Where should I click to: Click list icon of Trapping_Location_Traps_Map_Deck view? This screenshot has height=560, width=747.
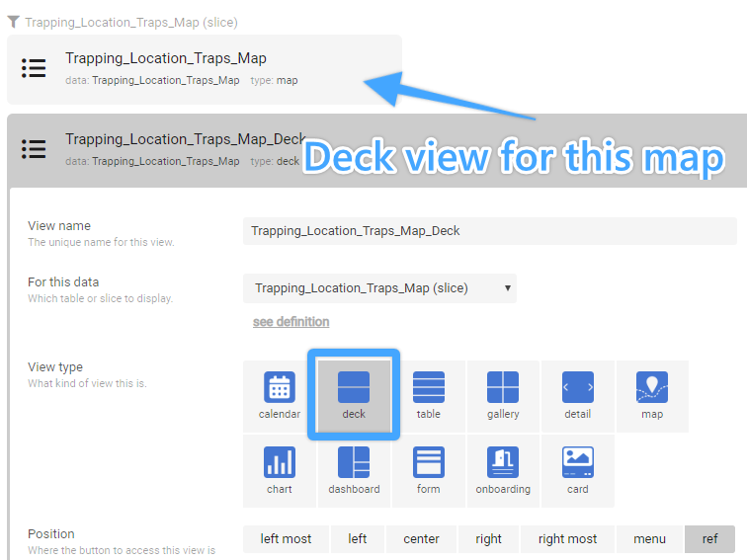point(34,149)
